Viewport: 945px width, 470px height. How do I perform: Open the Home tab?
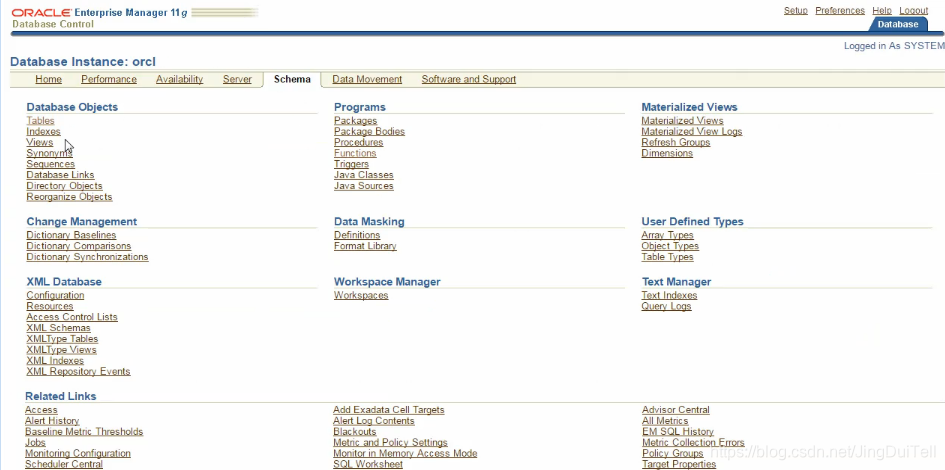[48, 79]
